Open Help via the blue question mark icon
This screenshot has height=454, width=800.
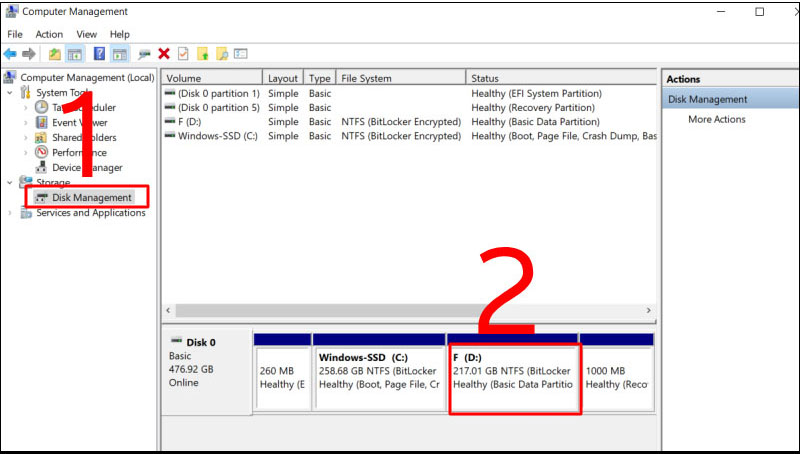coord(99,54)
